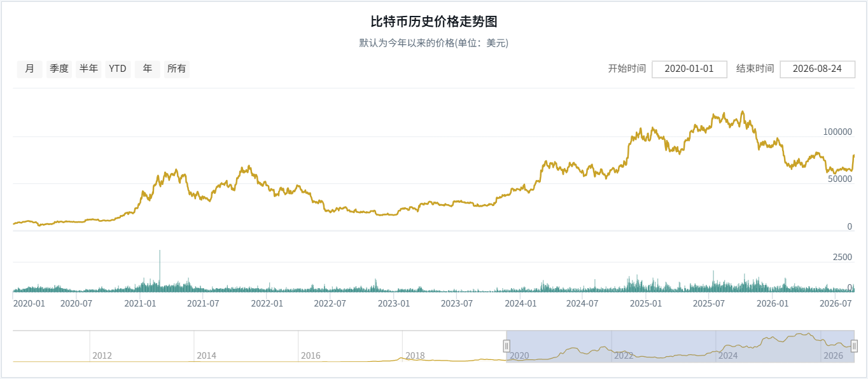
Task: Grab the left navigator handle near 2020
Action: point(507,346)
